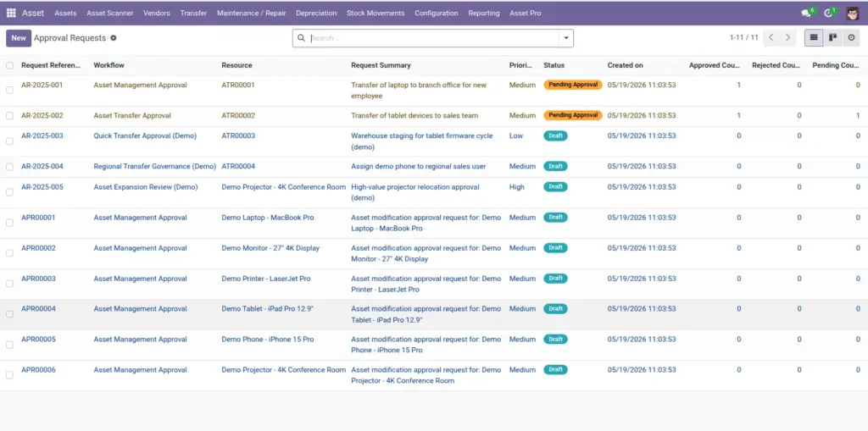
Task: Switch to kanban view
Action: (x=832, y=37)
